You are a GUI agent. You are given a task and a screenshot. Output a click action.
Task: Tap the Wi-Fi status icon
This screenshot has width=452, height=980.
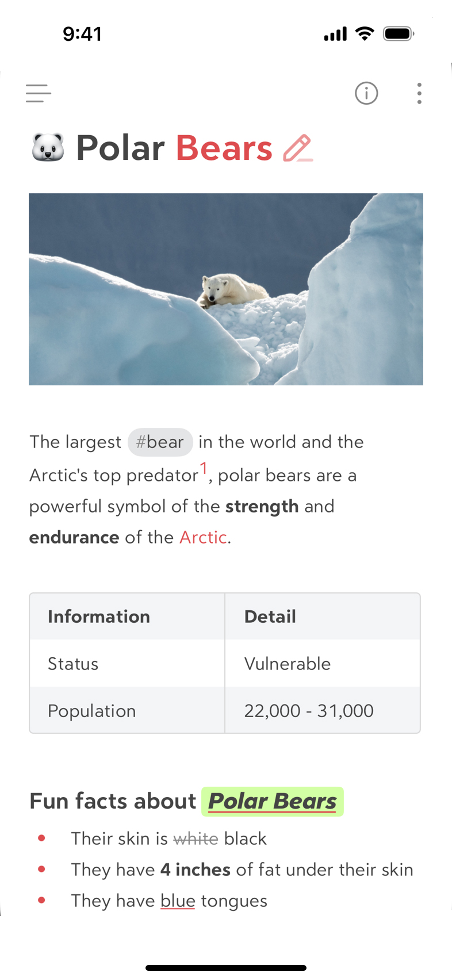(365, 33)
